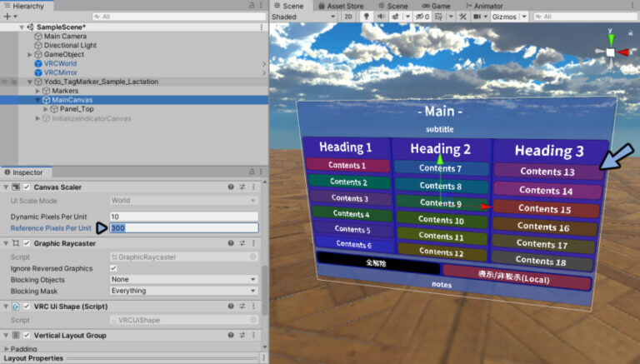The height and width of the screenshot is (364, 640).
Task: Open scene camera settings icon
Action: coord(477,17)
